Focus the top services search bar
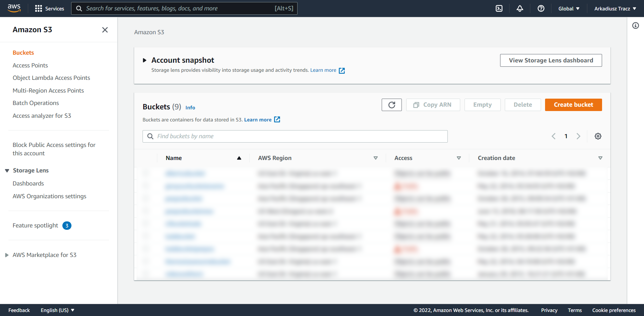 tap(184, 8)
